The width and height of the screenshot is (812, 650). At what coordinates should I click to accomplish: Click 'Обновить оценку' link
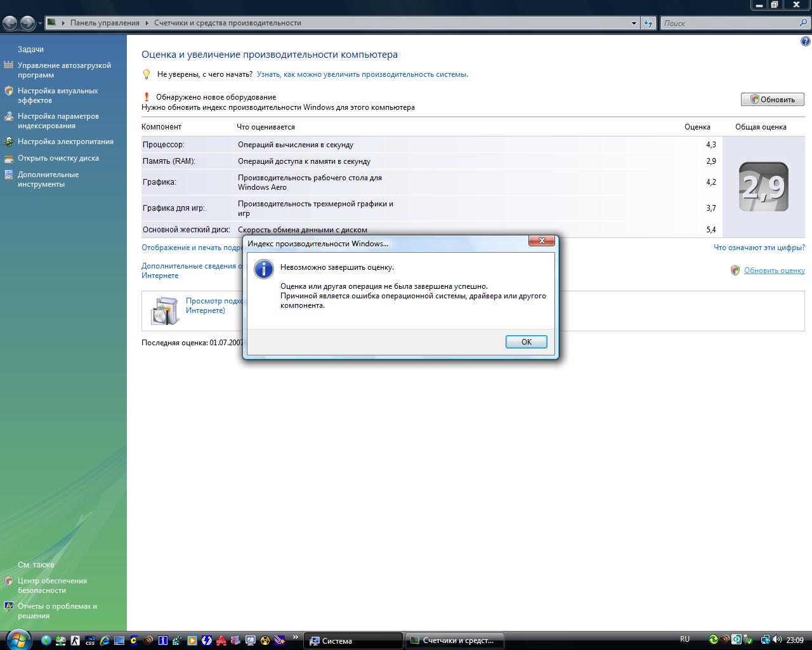click(774, 270)
